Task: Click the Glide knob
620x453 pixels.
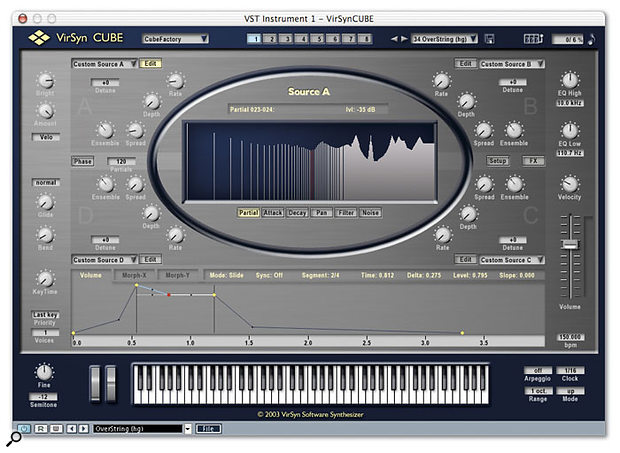Action: pos(45,203)
